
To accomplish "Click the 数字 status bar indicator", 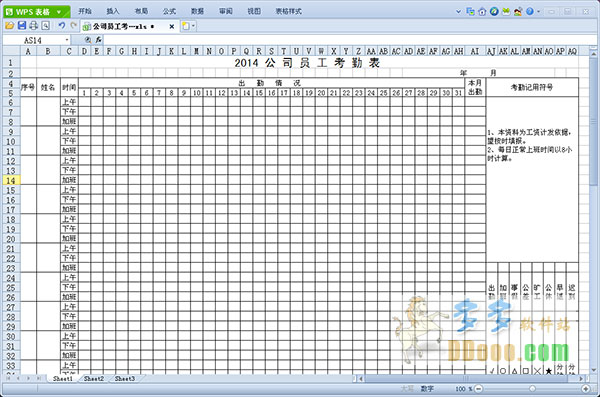I will pyautogui.click(x=427, y=389).
